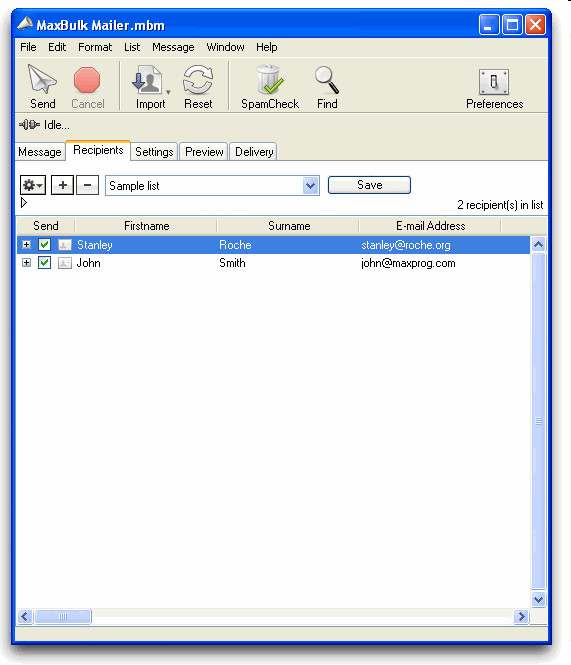Image resolution: width=571 pixels, height=665 pixels.
Task: Click the Smith surname cell
Action: 232,263
